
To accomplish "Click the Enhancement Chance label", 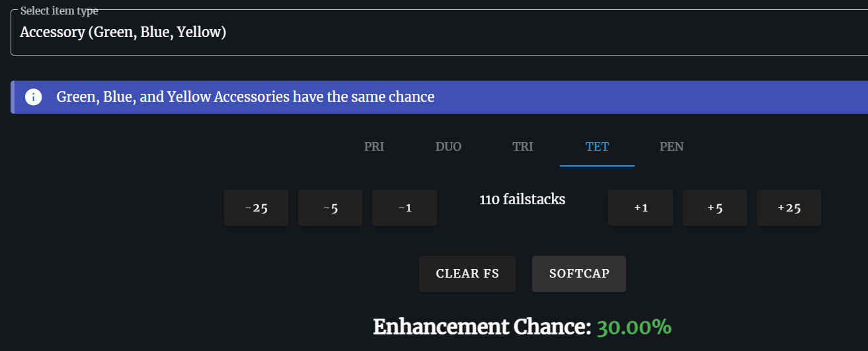I will (x=481, y=327).
